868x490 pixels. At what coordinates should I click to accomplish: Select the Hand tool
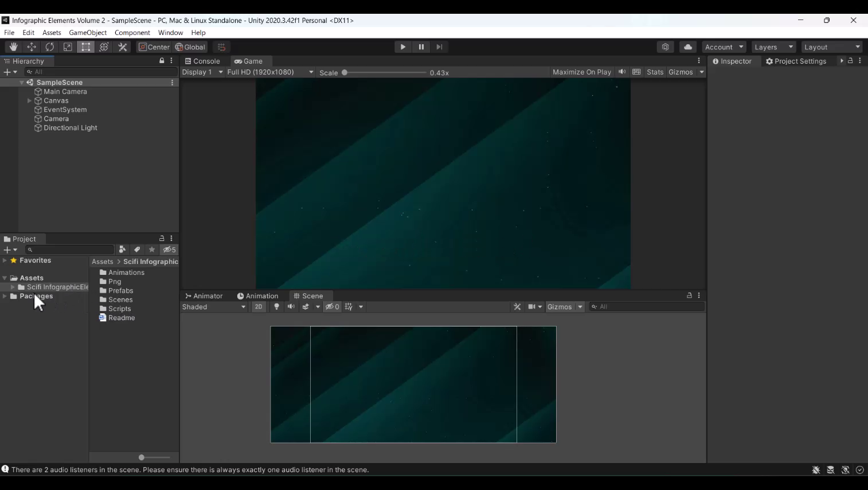(13, 47)
